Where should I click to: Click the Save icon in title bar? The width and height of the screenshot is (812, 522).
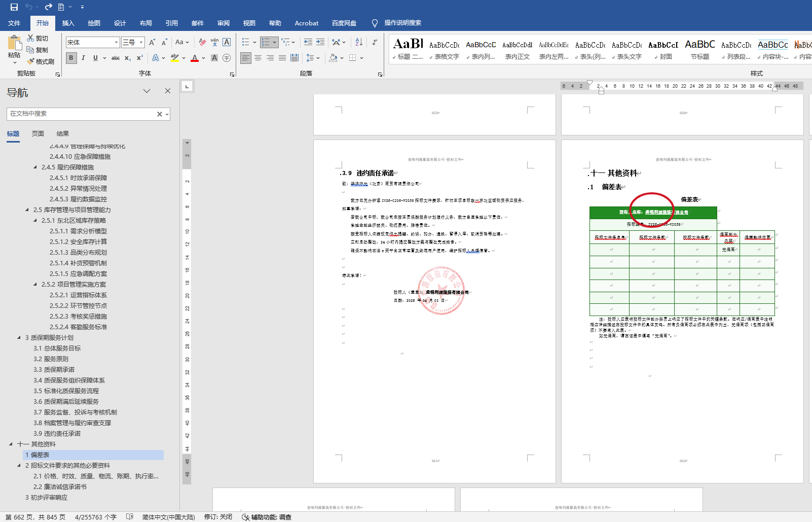(14, 7)
